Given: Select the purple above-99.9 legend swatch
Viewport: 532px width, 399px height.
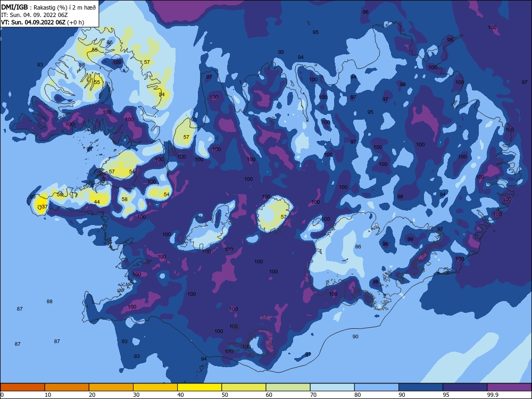Looking at the screenshot, I should [x=509, y=387].
